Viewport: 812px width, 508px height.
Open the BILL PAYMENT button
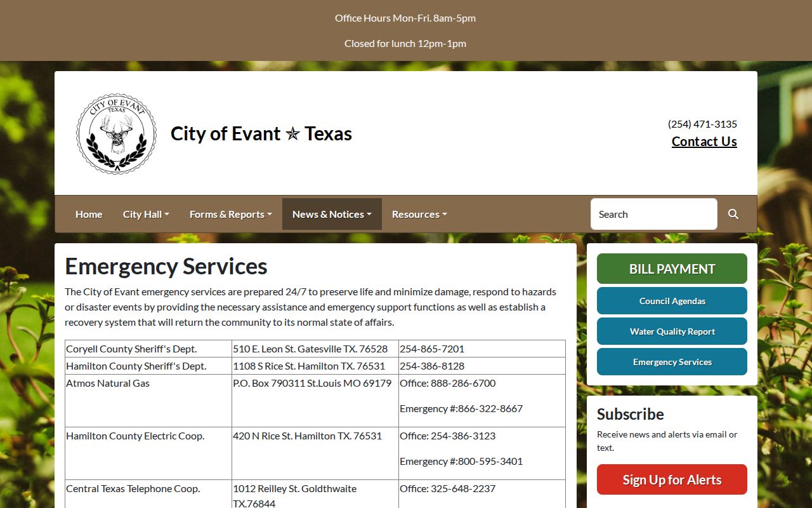click(672, 269)
